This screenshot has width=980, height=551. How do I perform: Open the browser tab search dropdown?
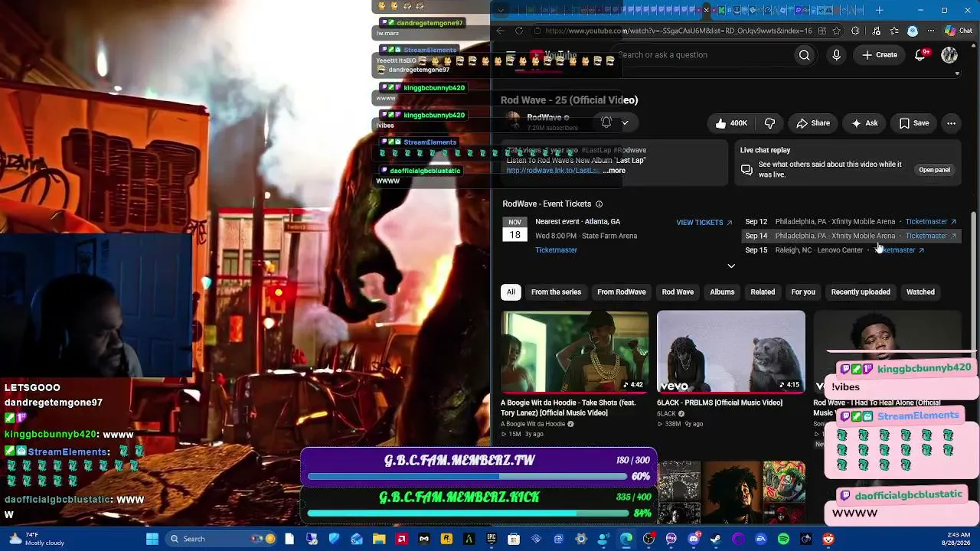coord(500,10)
